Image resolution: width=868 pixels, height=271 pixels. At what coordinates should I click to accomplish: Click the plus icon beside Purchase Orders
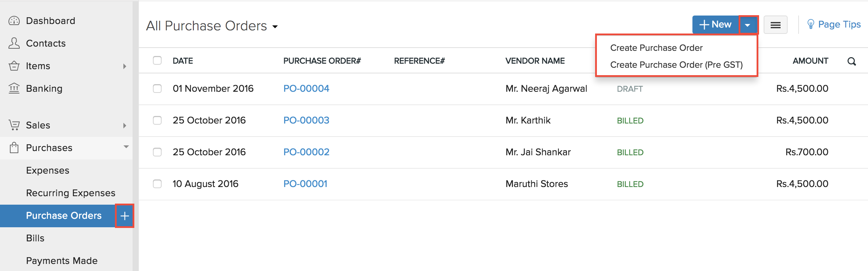[x=124, y=216]
